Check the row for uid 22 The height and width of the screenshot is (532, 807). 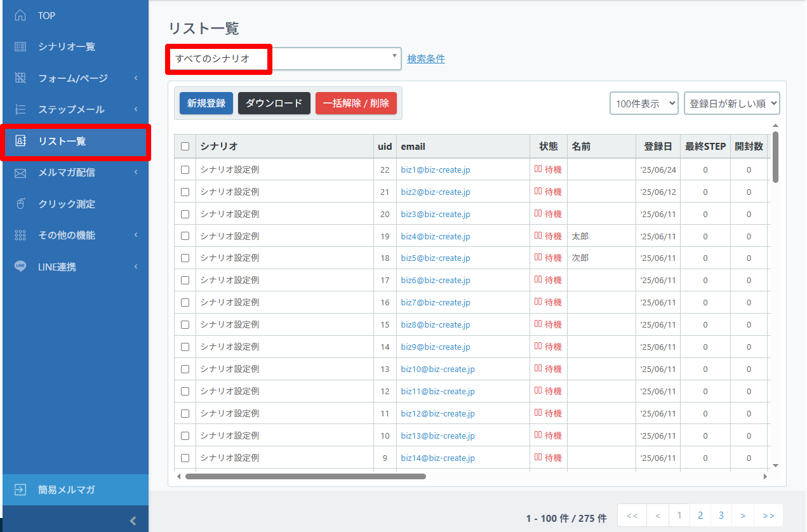click(185, 170)
